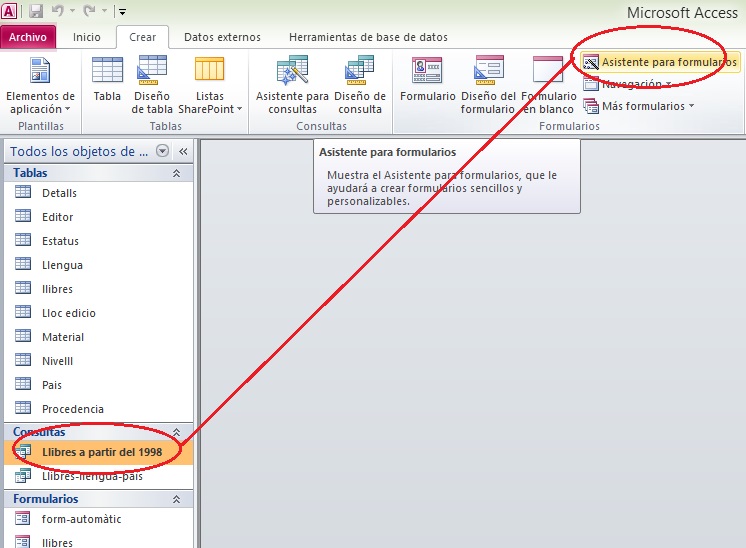Click the Material table name

coord(63,337)
